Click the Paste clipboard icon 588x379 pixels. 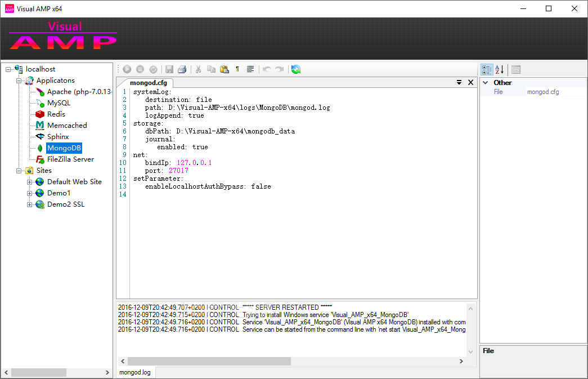click(x=225, y=69)
